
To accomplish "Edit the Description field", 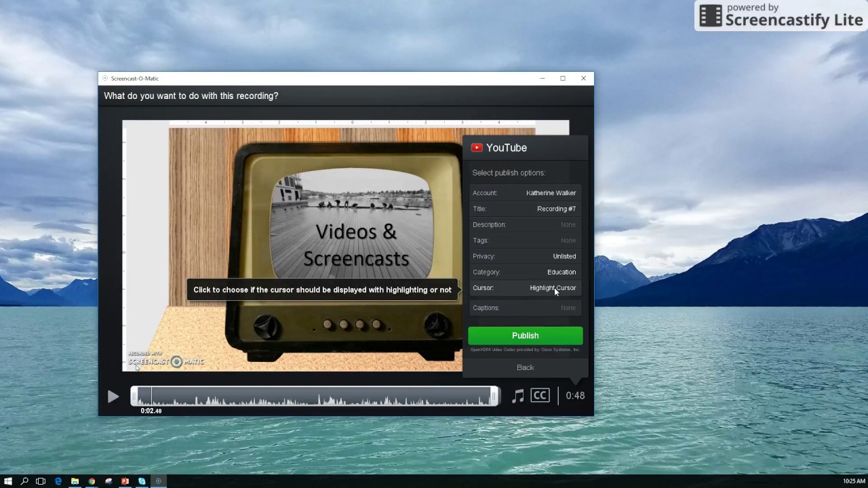I will tap(525, 224).
